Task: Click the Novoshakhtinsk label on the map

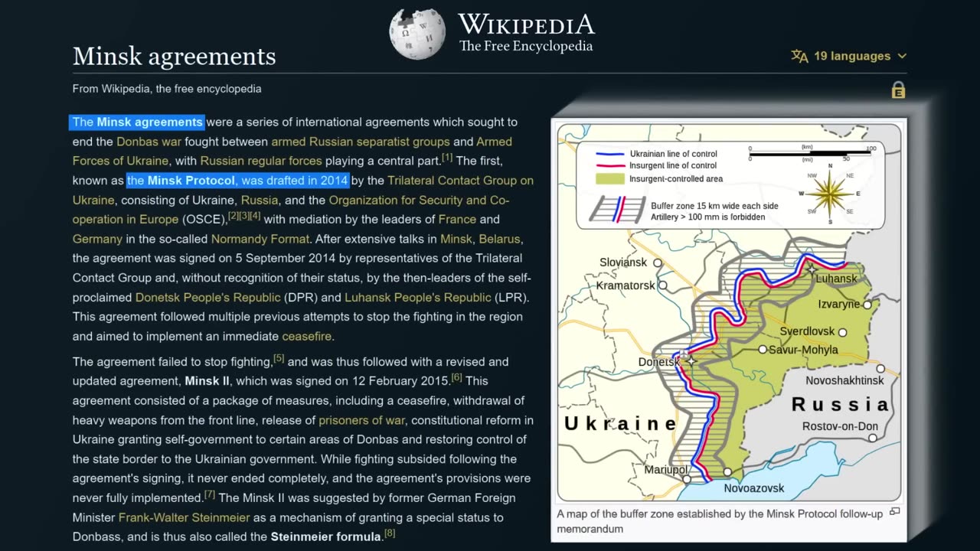Action: click(x=844, y=380)
